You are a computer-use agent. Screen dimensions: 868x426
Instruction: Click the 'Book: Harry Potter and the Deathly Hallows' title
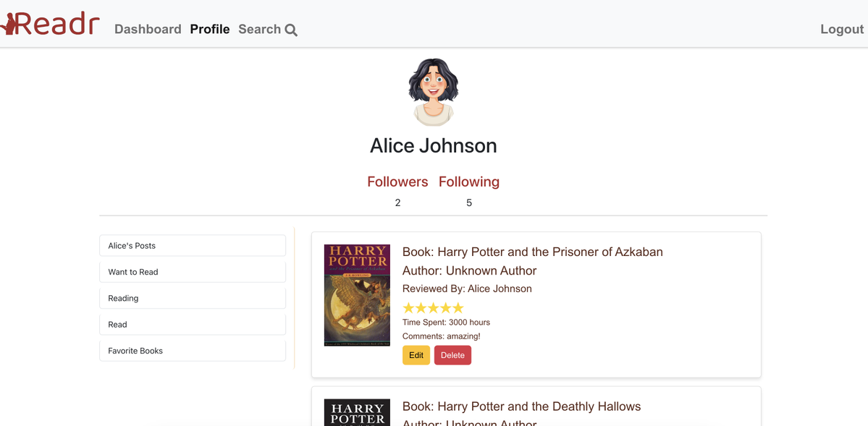[521, 406]
